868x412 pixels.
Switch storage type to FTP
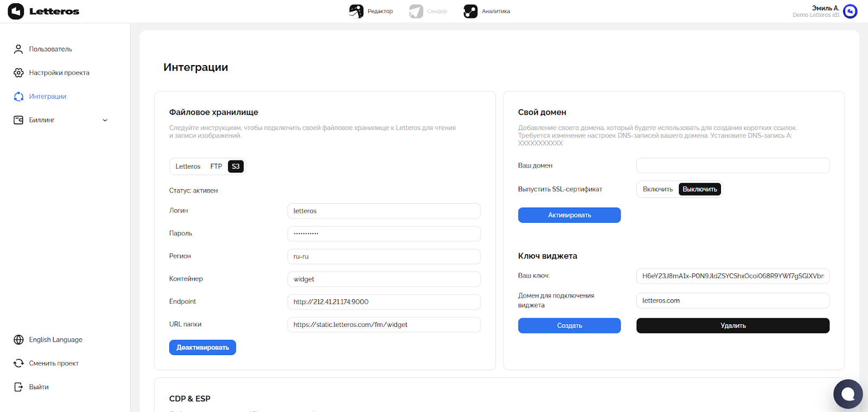point(216,166)
